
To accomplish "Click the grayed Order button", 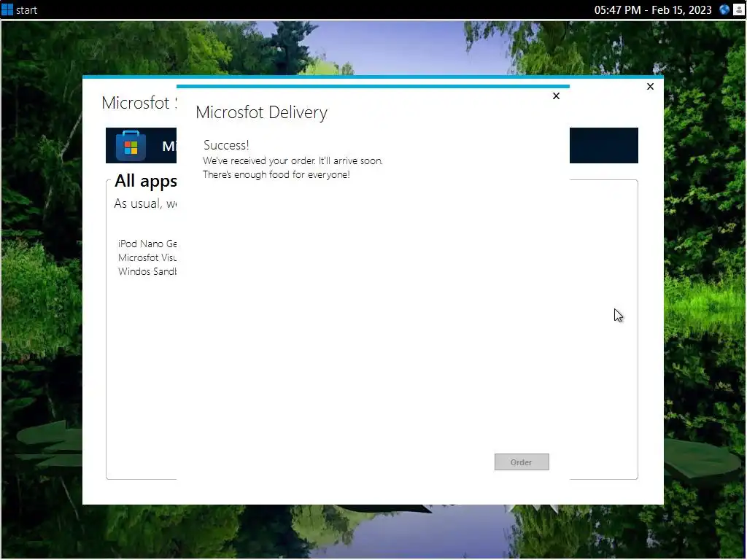I will tap(522, 462).
